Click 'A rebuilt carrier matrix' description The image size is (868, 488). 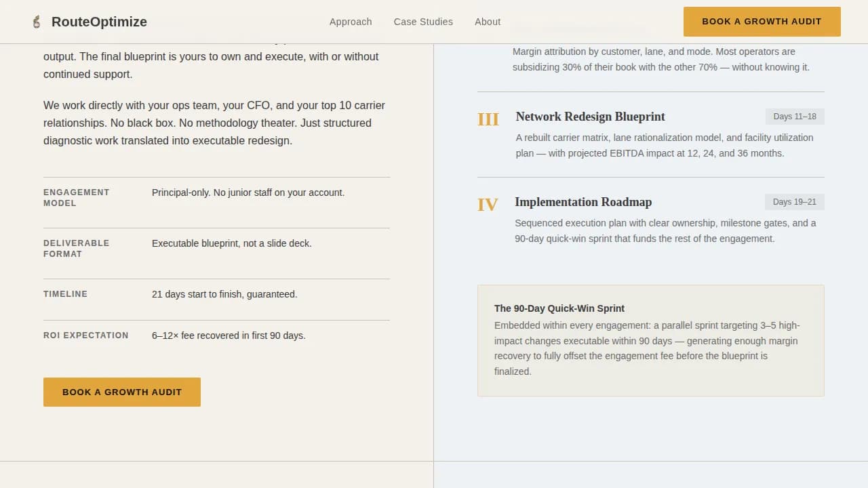(665, 145)
